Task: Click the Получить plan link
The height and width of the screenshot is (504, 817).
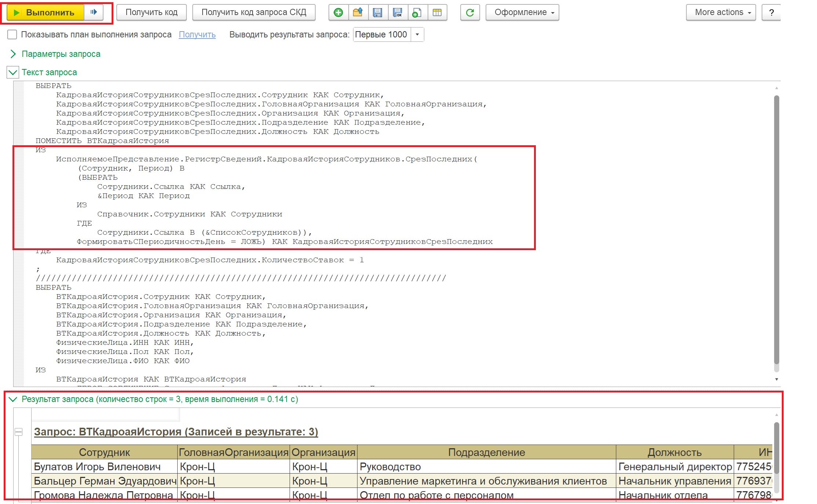Action: 197,34
